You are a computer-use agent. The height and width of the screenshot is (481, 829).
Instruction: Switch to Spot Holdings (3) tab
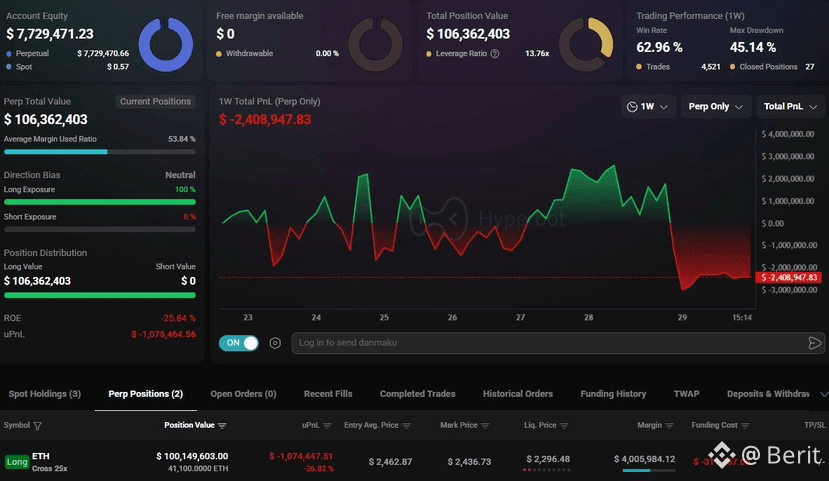click(x=45, y=394)
